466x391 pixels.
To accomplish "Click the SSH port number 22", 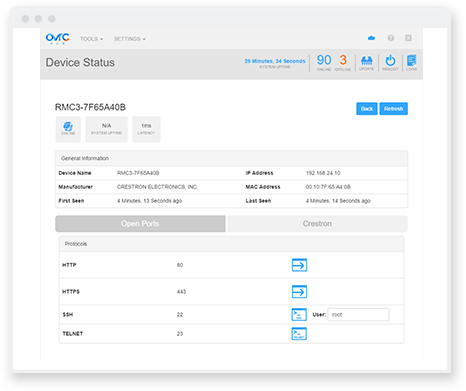I will tap(180, 315).
